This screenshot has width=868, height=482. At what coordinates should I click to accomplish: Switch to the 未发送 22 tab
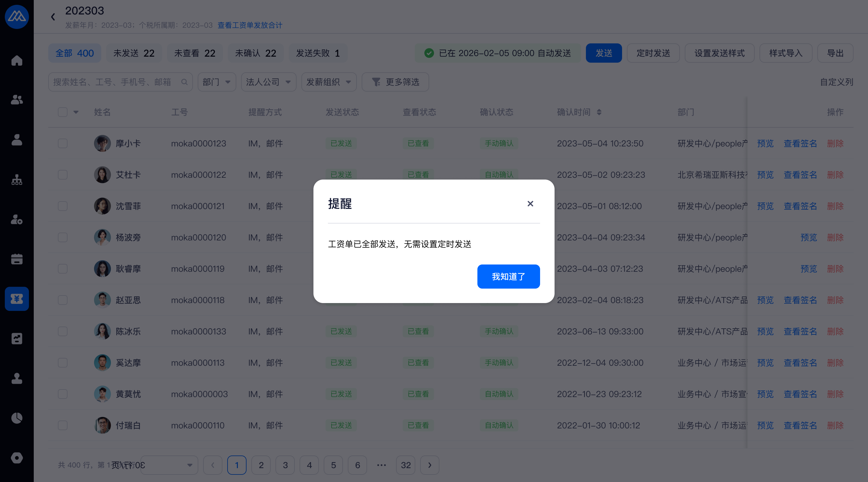click(134, 53)
